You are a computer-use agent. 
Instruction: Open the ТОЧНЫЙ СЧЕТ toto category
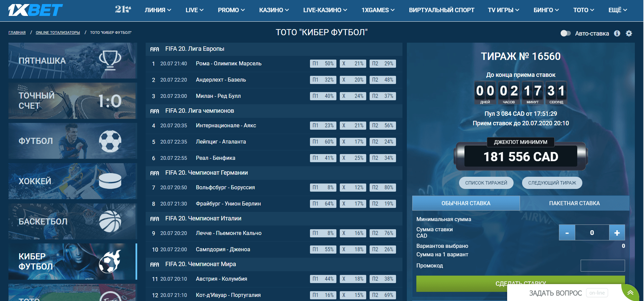point(72,101)
